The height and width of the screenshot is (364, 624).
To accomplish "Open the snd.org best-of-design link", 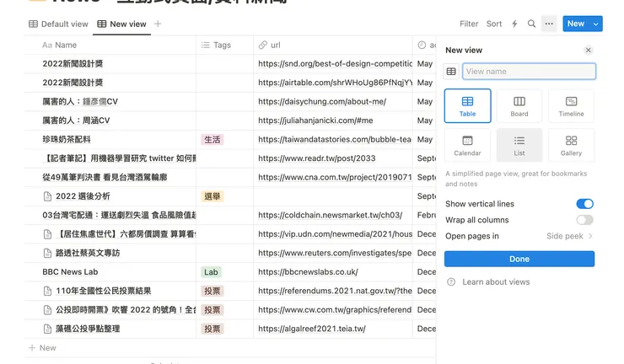I will pyautogui.click(x=335, y=64).
